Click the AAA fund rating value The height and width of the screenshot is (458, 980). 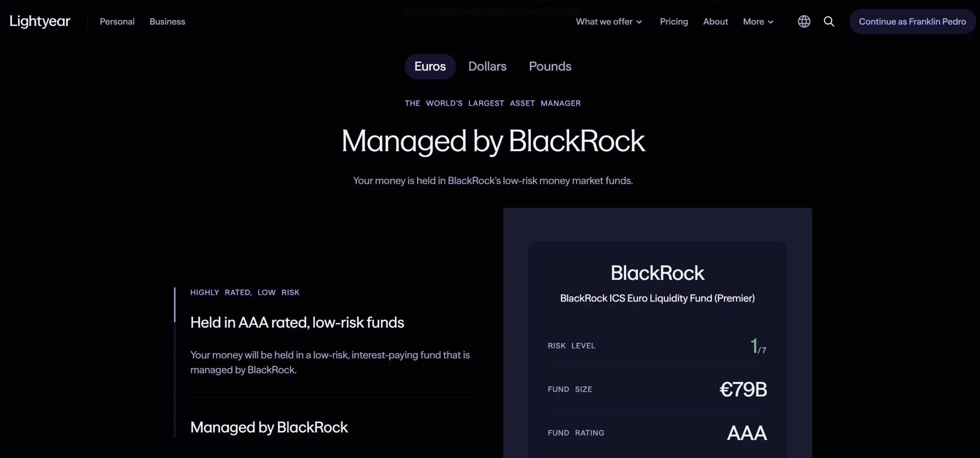click(747, 433)
